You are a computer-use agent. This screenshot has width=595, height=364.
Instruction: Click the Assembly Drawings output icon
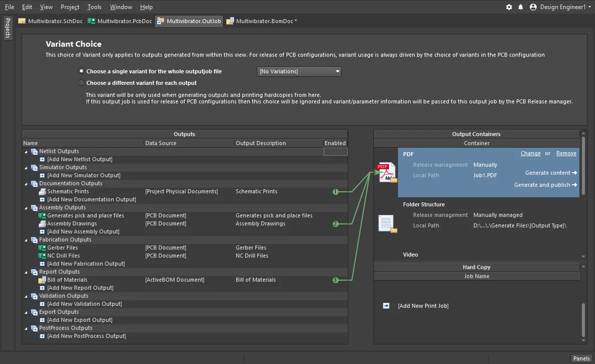pyautogui.click(x=42, y=224)
